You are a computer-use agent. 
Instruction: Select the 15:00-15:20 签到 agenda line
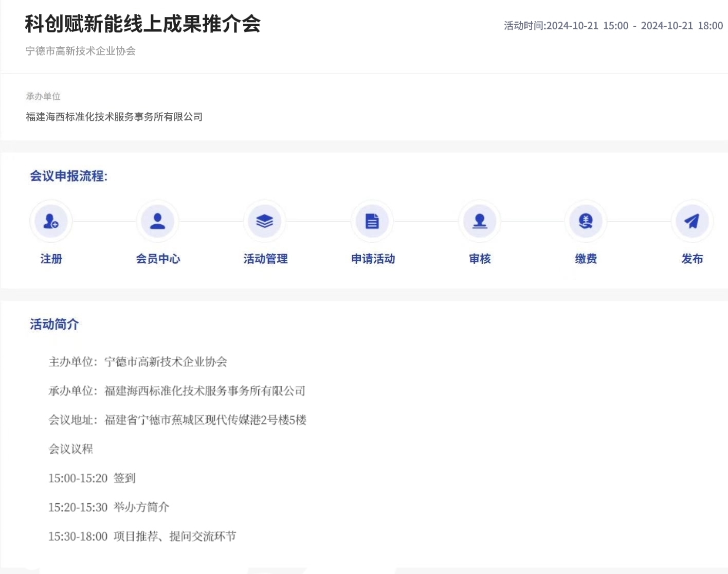coord(92,478)
